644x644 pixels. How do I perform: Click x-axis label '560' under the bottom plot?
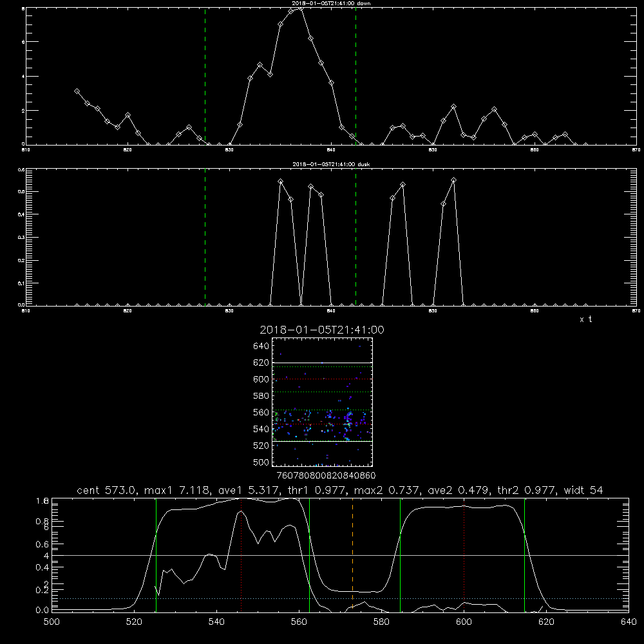click(299, 622)
